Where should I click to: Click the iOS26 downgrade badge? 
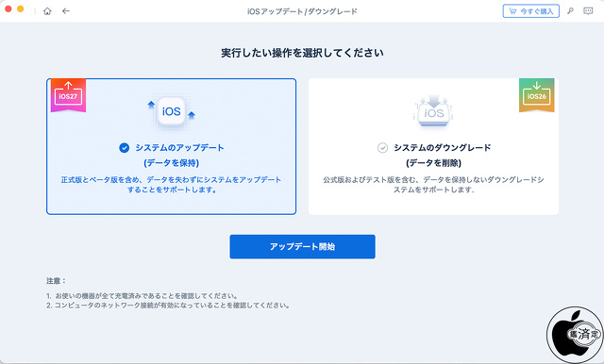537,95
